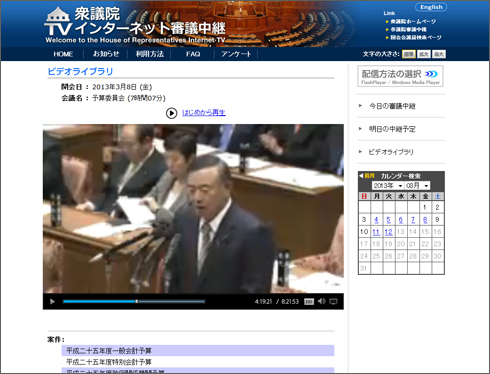Select calendar date 12
490x374 pixels.
pos(388,232)
